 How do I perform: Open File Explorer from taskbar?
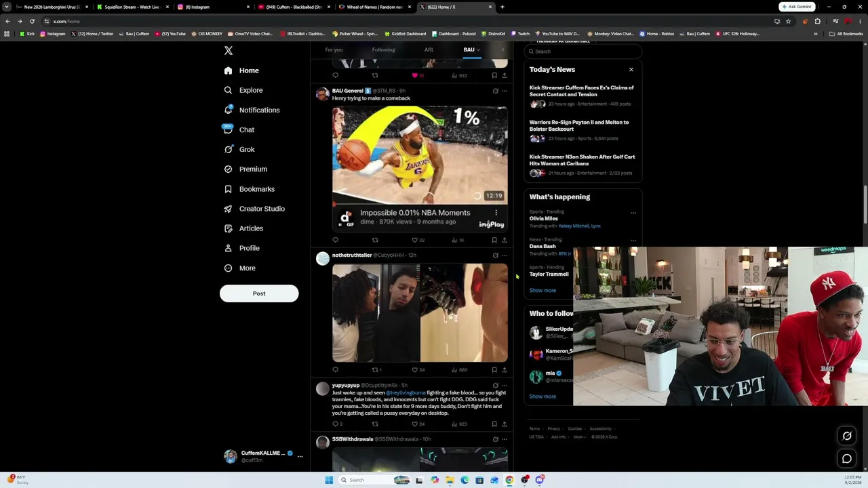pyautogui.click(x=450, y=480)
